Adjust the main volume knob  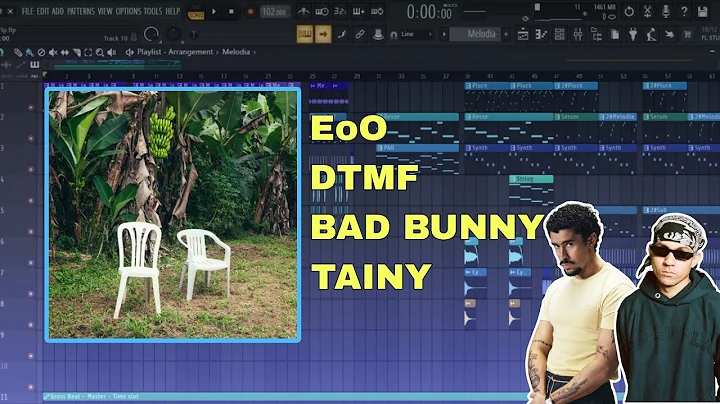(x=152, y=34)
